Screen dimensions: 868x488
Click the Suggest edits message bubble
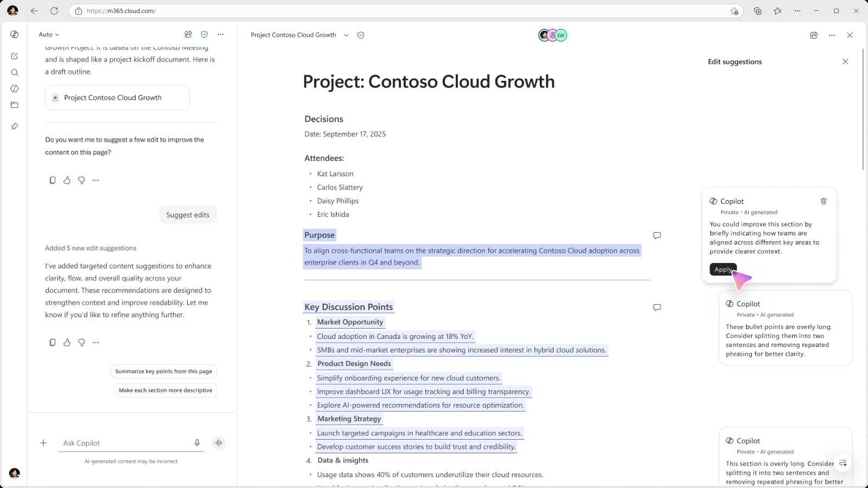click(x=188, y=215)
